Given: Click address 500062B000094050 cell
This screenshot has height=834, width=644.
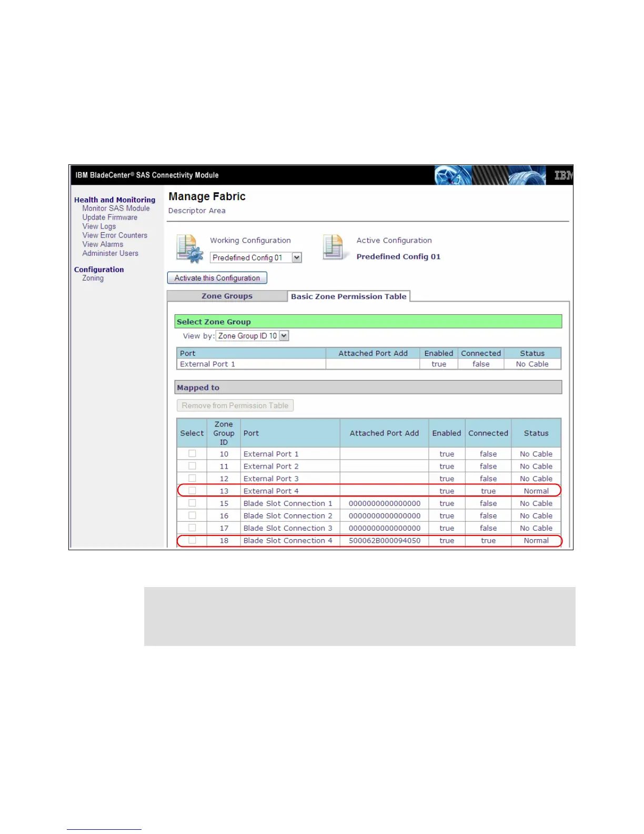Looking at the screenshot, I should click(385, 540).
